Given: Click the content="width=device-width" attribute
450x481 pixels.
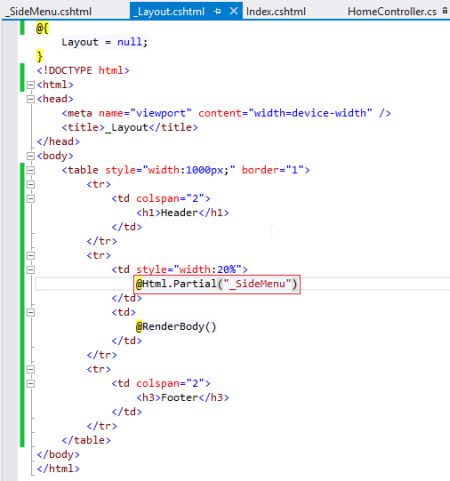Looking at the screenshot, I should [x=285, y=113].
